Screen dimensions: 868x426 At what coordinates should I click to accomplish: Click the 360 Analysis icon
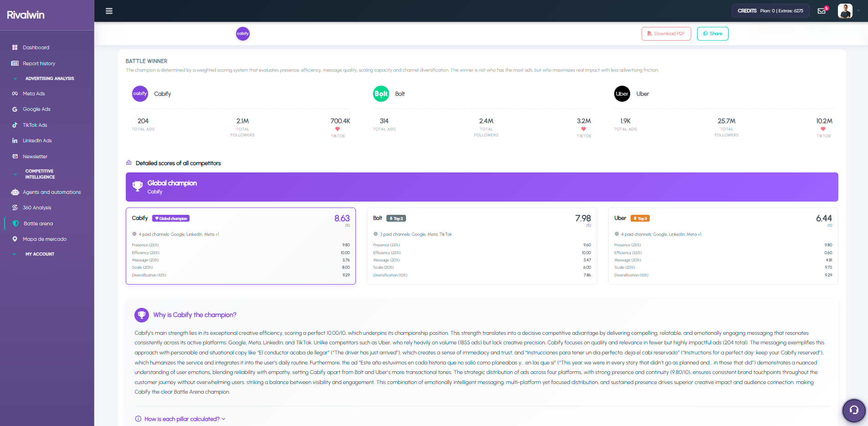pos(15,208)
